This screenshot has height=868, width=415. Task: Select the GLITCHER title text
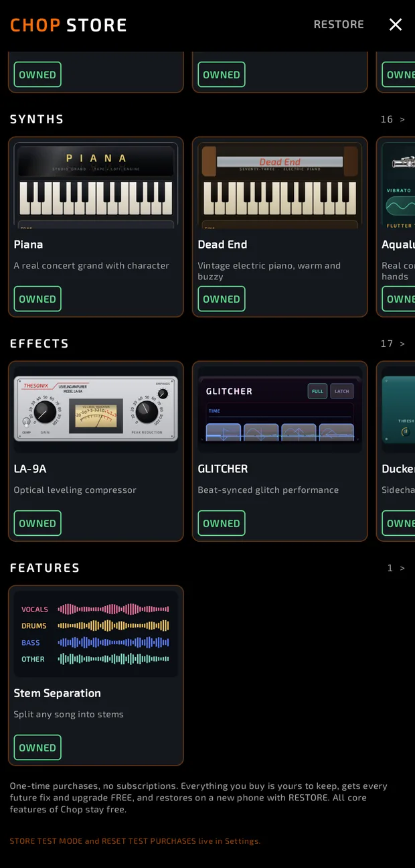coord(223,469)
